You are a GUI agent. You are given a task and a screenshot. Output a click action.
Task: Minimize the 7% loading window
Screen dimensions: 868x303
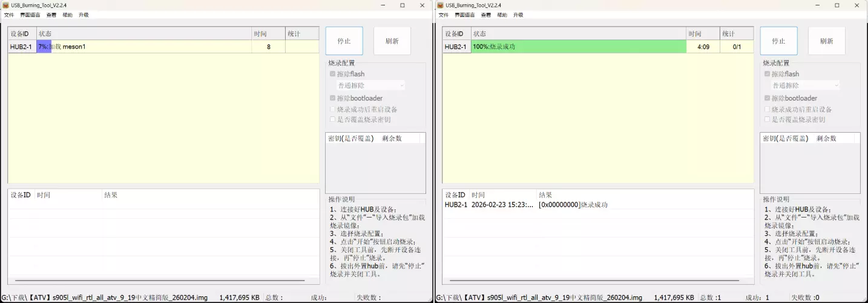pos(383,5)
